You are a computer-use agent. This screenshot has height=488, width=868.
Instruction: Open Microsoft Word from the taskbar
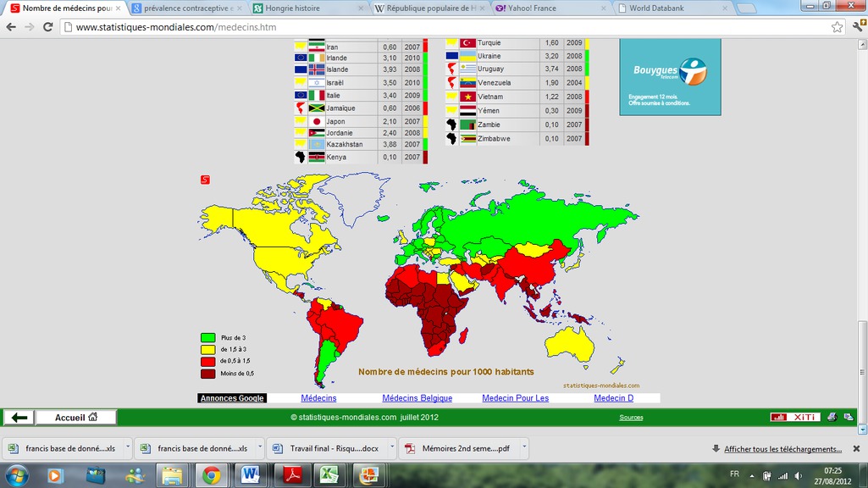(x=250, y=475)
